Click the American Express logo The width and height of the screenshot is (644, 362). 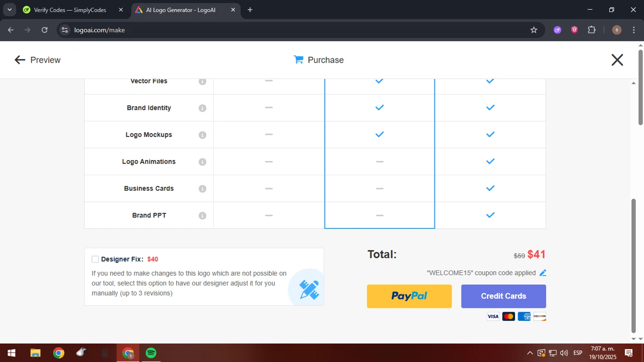click(x=524, y=316)
